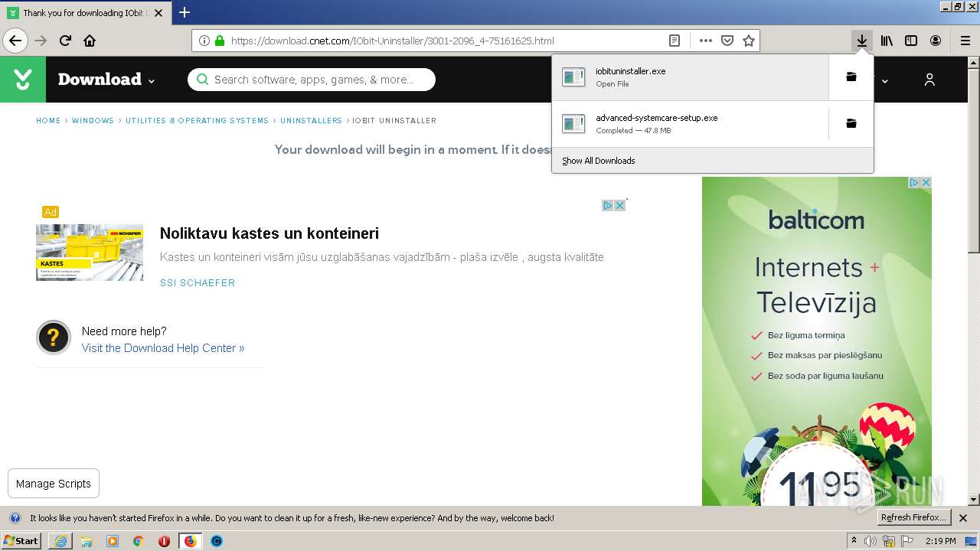Viewport: 980px width, 551px height.
Task: Open the advanced-systemcare-setup.exe download entry
Action: click(690, 123)
